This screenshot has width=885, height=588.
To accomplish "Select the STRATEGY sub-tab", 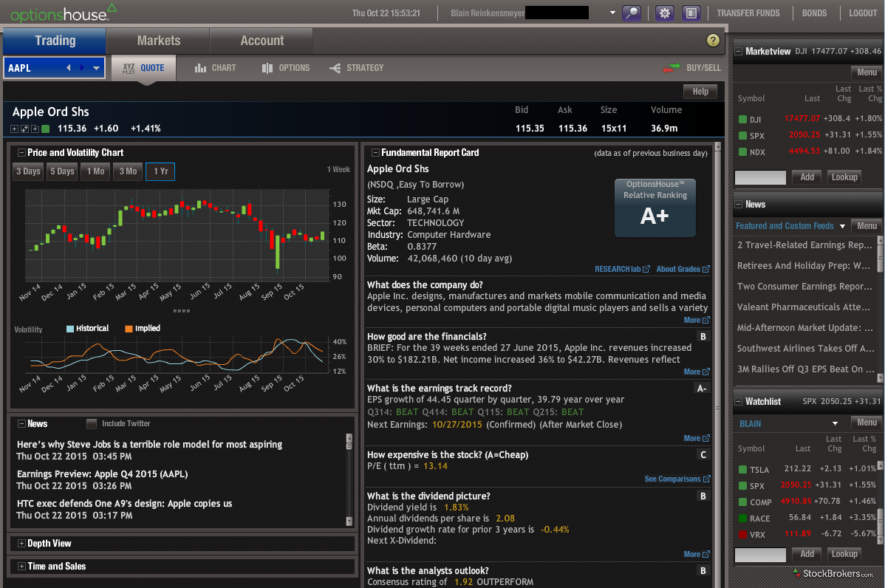I will [x=357, y=68].
